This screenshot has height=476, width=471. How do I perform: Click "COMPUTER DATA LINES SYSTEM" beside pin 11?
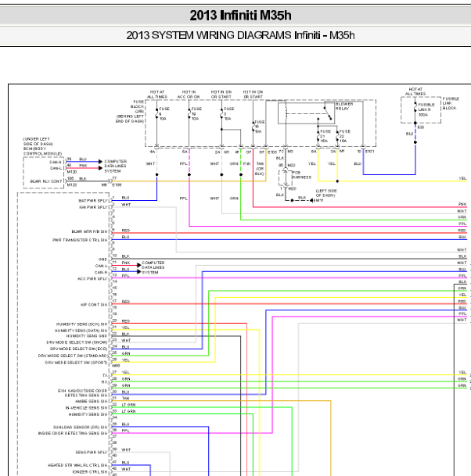click(153, 267)
